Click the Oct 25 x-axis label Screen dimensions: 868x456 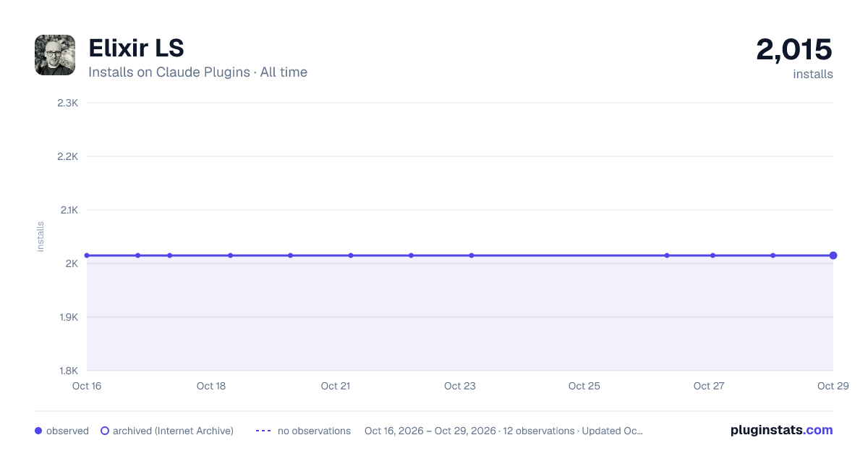click(584, 386)
